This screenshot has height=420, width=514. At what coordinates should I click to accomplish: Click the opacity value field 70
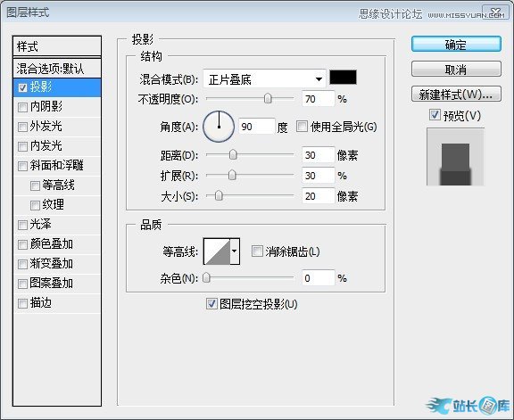coord(318,99)
